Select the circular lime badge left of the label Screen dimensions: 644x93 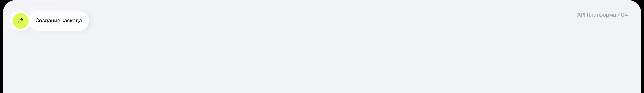pos(21,21)
